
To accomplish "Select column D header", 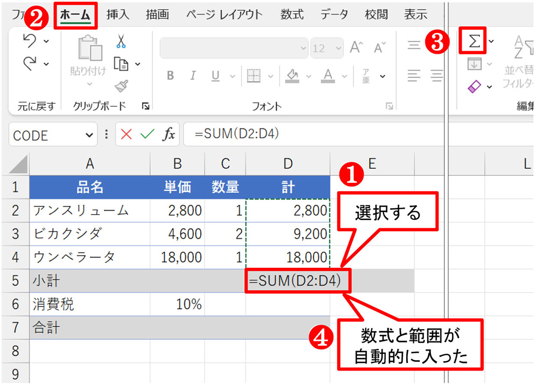I will click(x=288, y=164).
